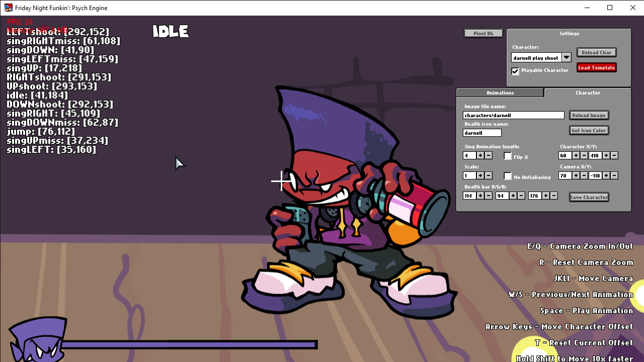Viewport: 644px width, 362px height.
Task: Decrease health bar red value 114
Action: click(x=489, y=196)
